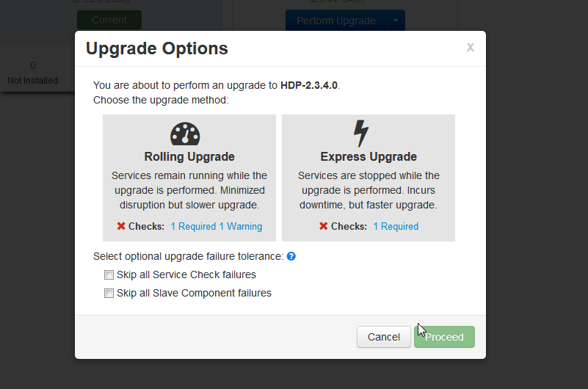Enable Skip all Slave Component failures

coord(109,294)
